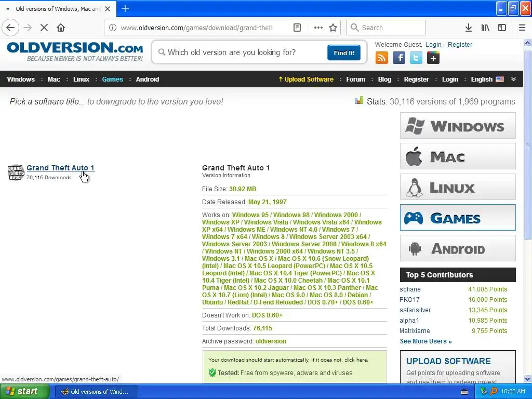
Task: Open the Grand Theft Auto 1 link
Action: 60,168
